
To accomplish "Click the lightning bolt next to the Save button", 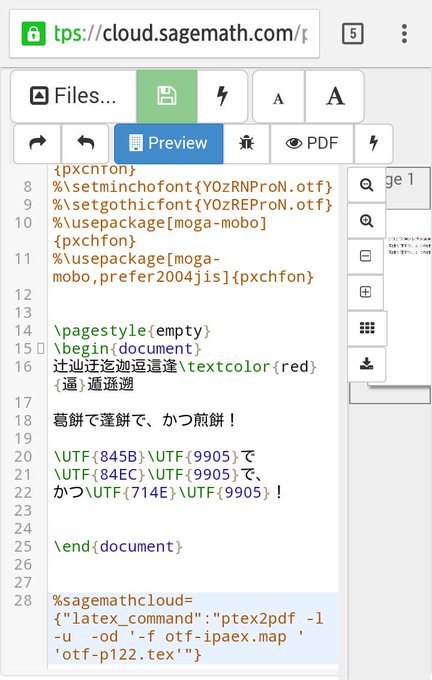I will point(222,96).
